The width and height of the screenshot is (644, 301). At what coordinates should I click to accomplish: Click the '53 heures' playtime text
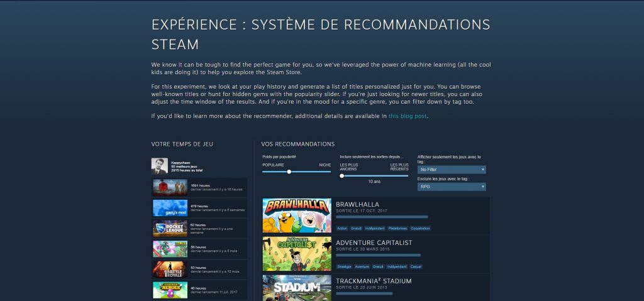[198, 268]
